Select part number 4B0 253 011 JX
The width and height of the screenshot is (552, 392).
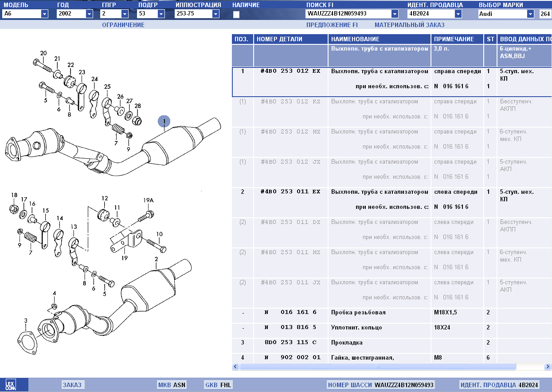click(x=290, y=282)
